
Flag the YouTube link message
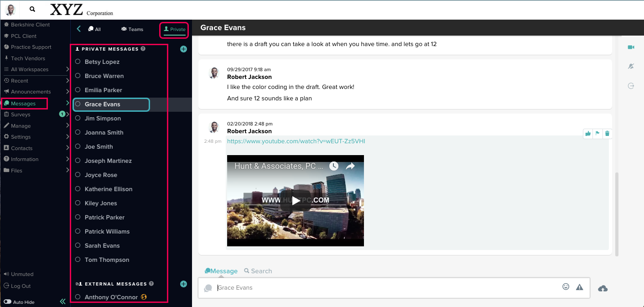(597, 134)
